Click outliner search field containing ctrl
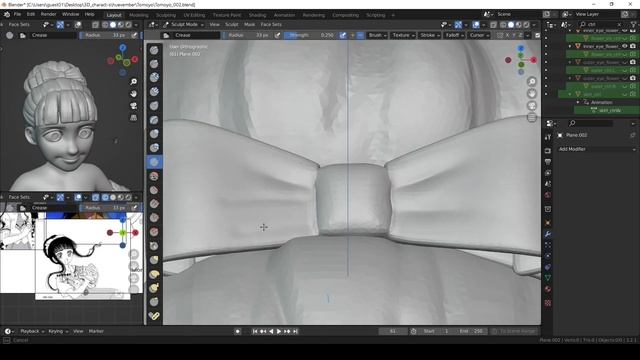Screen dimensions: 640x360 pos(600,24)
